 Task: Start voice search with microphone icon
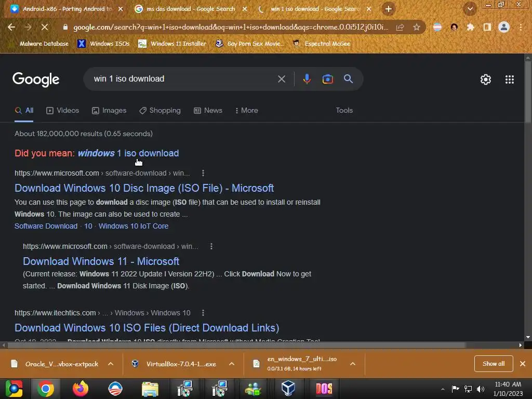coord(307,79)
